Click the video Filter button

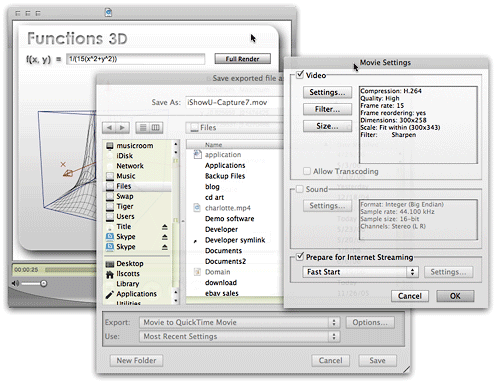click(327, 109)
